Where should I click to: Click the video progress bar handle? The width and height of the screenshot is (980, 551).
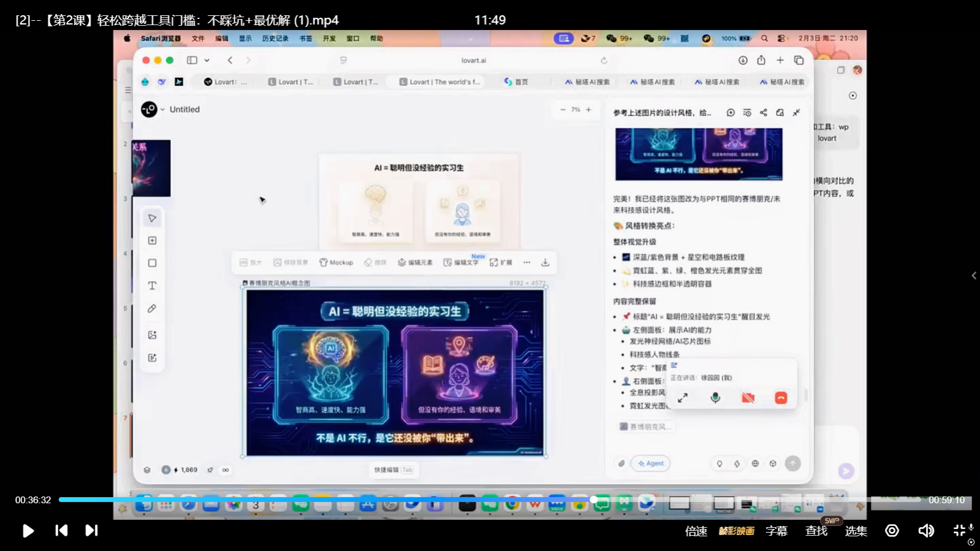point(593,500)
